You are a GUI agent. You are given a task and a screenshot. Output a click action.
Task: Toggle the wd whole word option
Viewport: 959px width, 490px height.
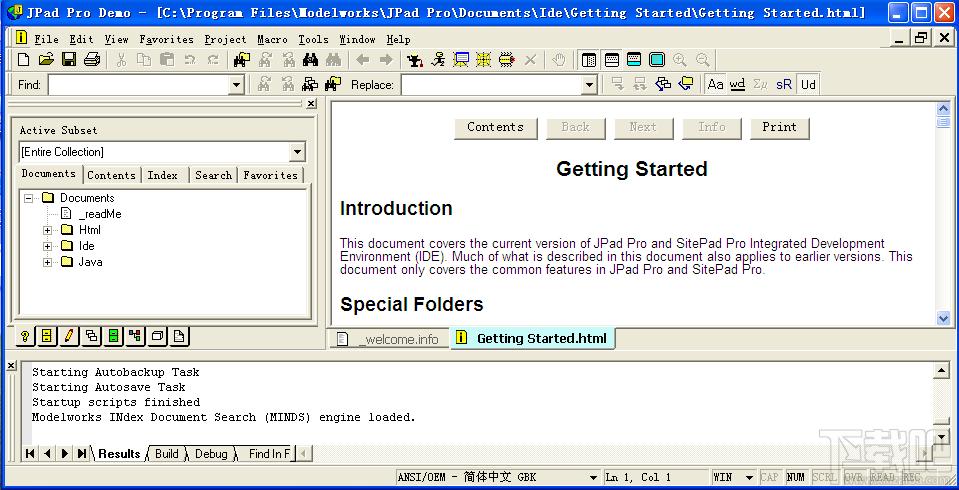point(738,84)
